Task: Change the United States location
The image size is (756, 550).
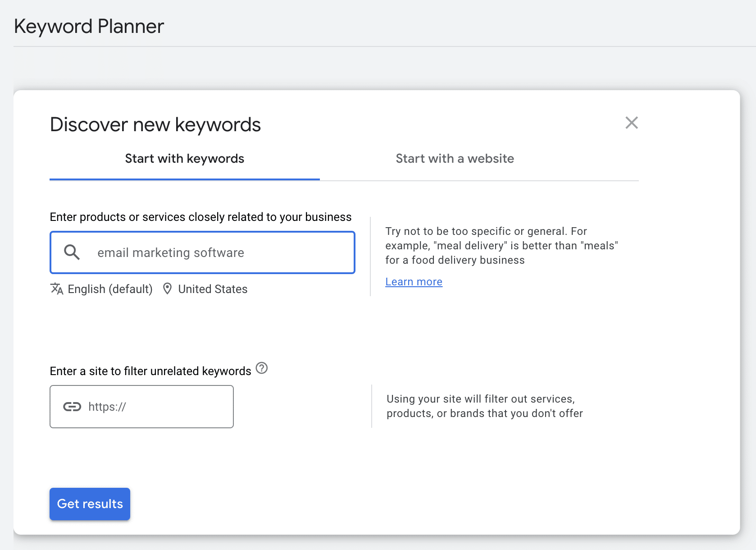Action: tap(213, 289)
